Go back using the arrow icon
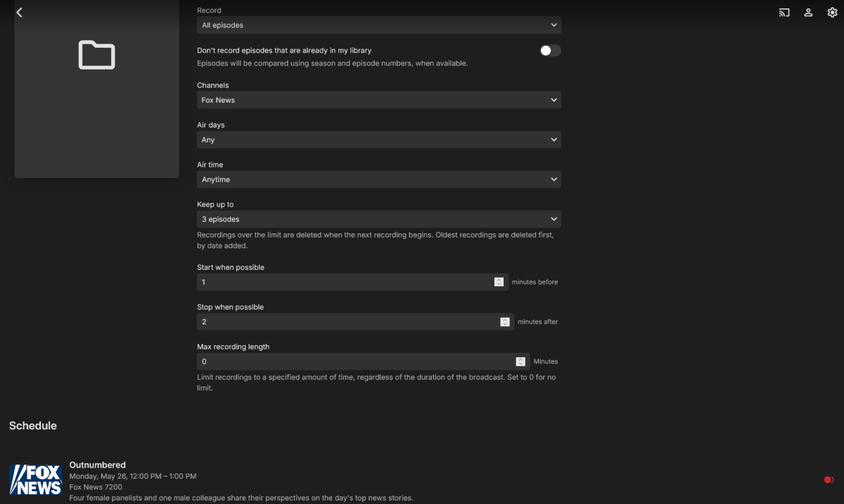 point(19,13)
